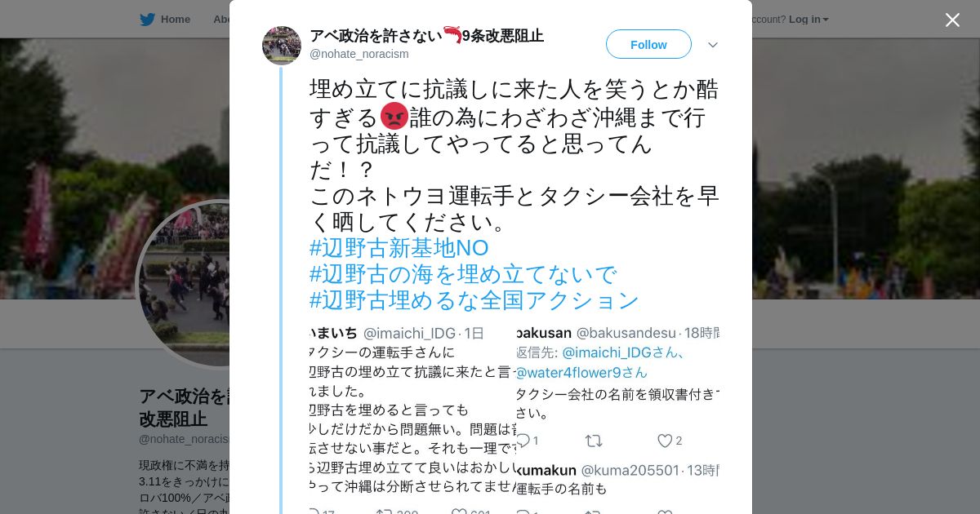Open hashtag #辺野古の海を埋め立てないで

click(462, 274)
